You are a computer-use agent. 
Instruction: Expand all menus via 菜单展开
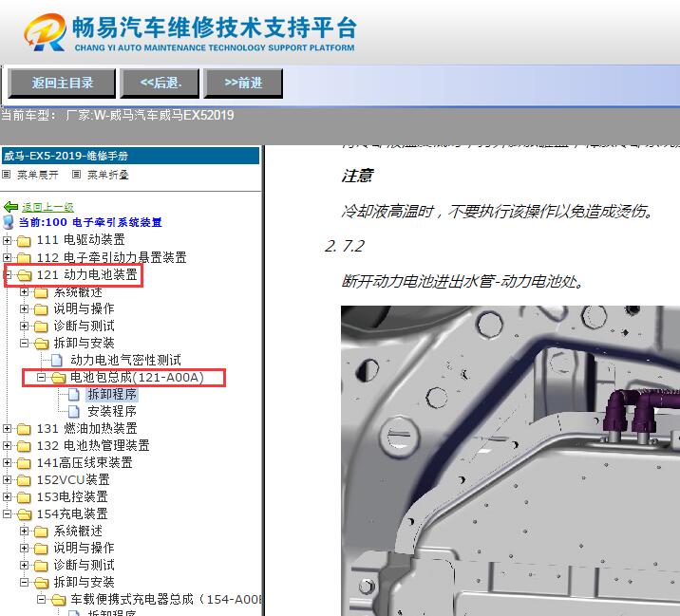(x=38, y=175)
